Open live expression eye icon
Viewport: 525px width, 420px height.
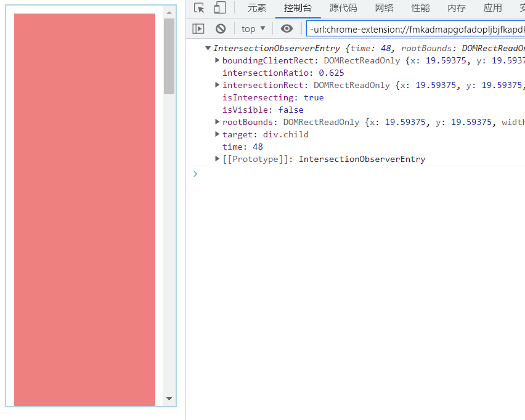coord(287,29)
